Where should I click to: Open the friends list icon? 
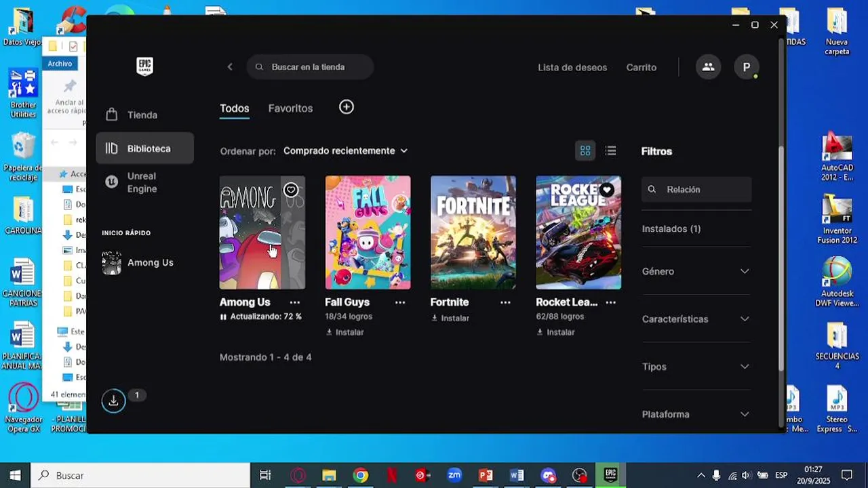pyautogui.click(x=708, y=67)
